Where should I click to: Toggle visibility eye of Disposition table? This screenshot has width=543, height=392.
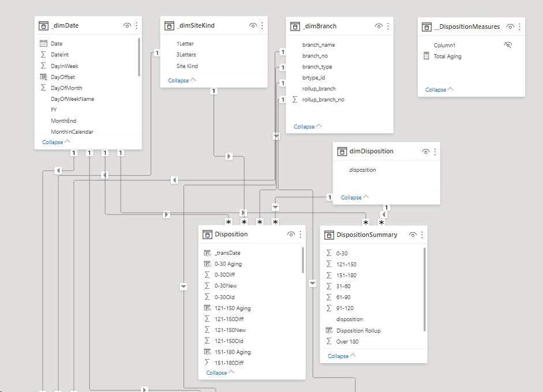click(x=291, y=234)
